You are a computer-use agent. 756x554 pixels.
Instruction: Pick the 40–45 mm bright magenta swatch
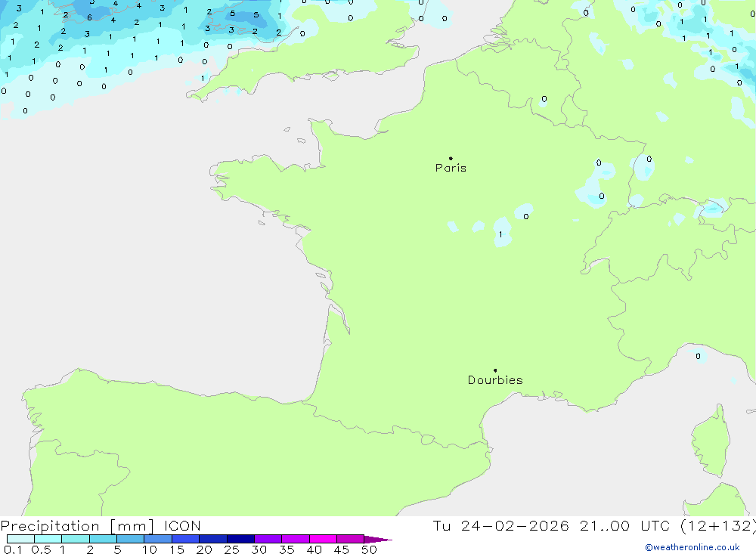323,539
